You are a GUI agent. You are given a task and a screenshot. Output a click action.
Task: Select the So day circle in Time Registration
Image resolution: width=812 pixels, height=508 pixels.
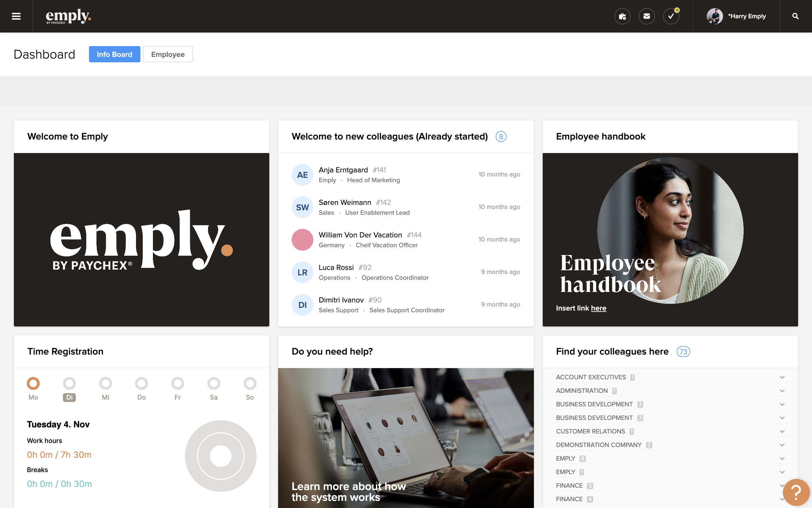click(250, 383)
